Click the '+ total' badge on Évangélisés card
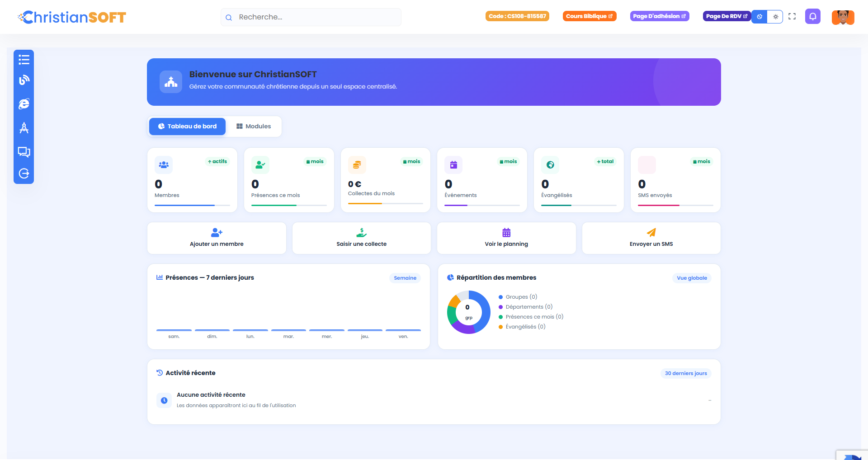The height and width of the screenshot is (460, 868). (x=605, y=161)
